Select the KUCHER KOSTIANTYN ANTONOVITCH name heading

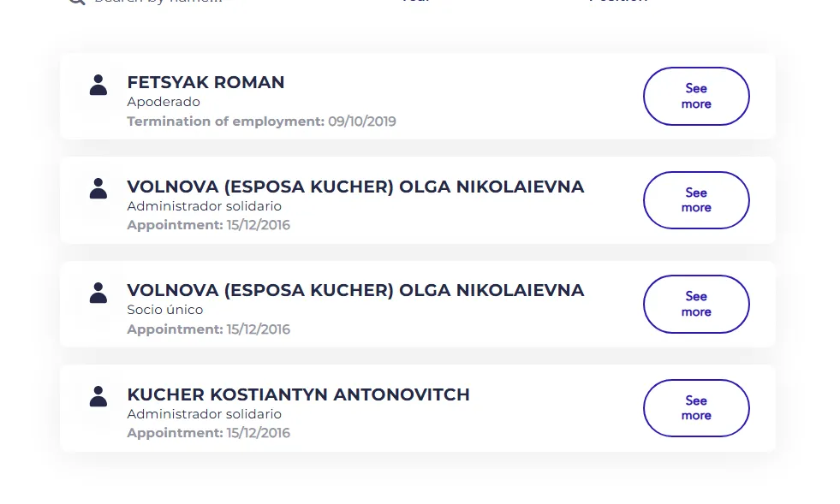click(298, 394)
